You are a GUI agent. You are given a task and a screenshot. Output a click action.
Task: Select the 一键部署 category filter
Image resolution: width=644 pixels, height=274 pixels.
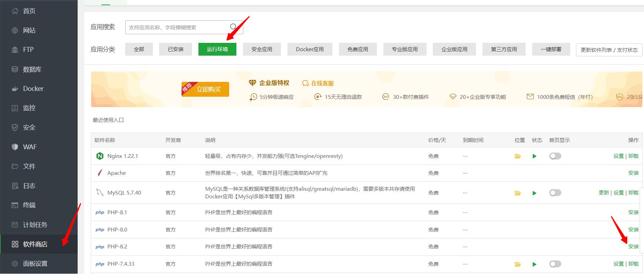[551, 49]
